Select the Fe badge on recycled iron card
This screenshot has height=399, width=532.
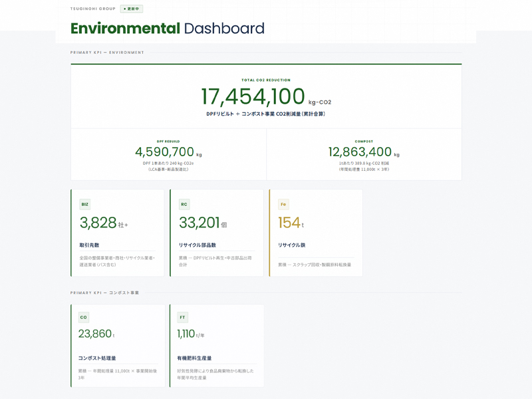(283, 205)
